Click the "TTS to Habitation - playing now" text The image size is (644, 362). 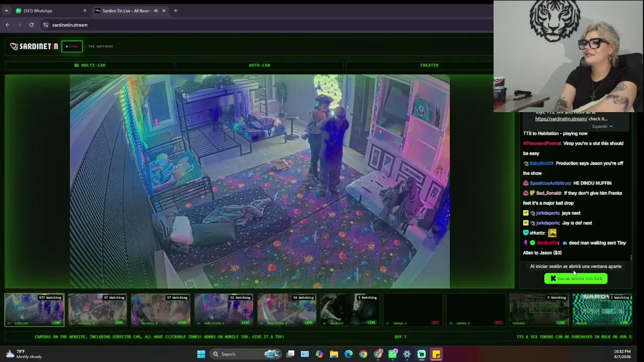click(555, 133)
